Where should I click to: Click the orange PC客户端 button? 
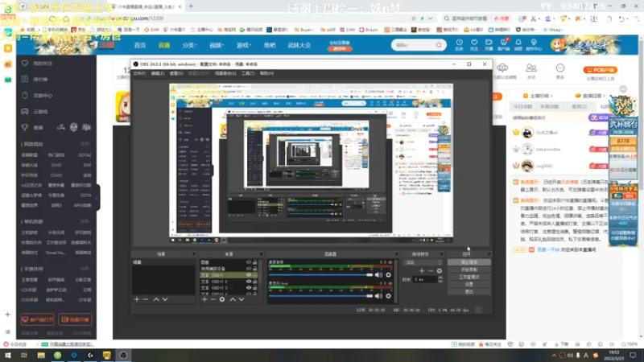(x=600, y=70)
